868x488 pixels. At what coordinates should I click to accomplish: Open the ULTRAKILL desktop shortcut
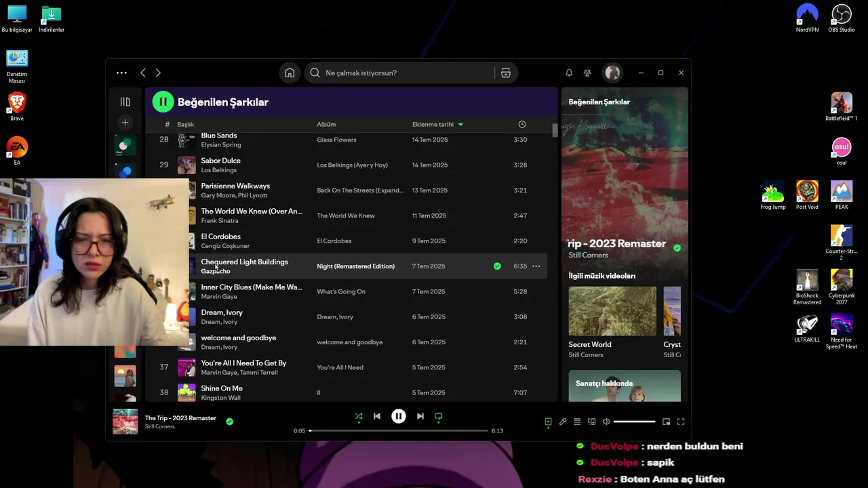807,329
